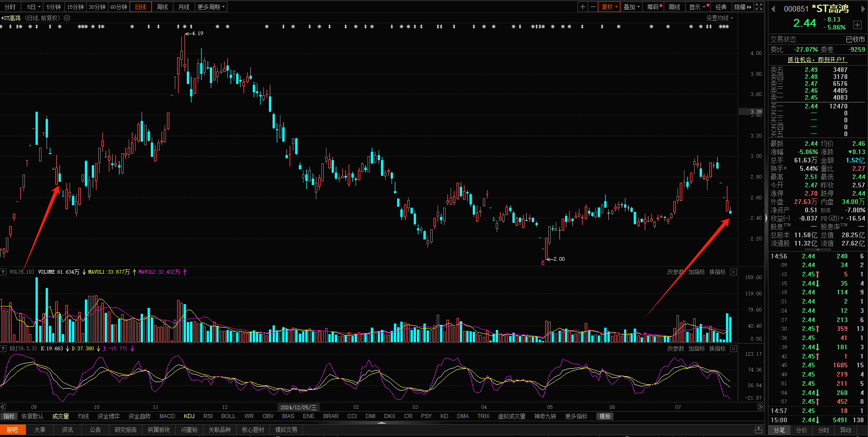Open 股吧 tab at bottom
Viewport: 868px width, 437px height.
click(12, 430)
